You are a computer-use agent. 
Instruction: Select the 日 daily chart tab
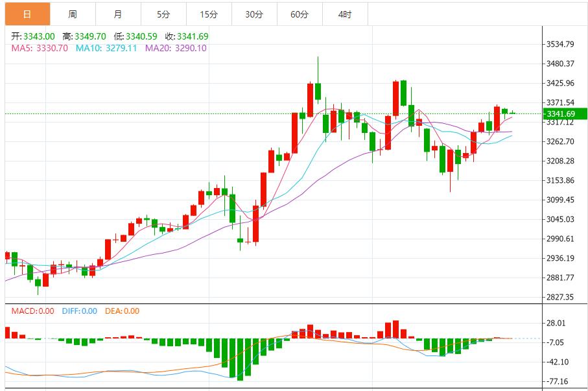click(27, 14)
